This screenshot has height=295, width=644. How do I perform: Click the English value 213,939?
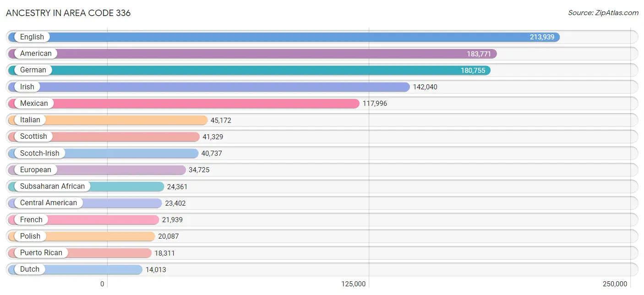tap(542, 37)
